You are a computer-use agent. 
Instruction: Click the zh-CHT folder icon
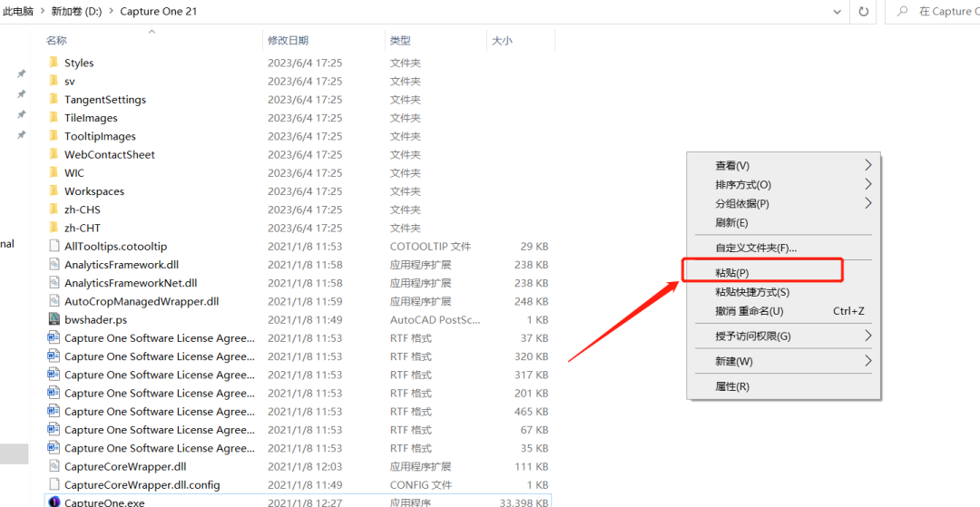(x=54, y=228)
